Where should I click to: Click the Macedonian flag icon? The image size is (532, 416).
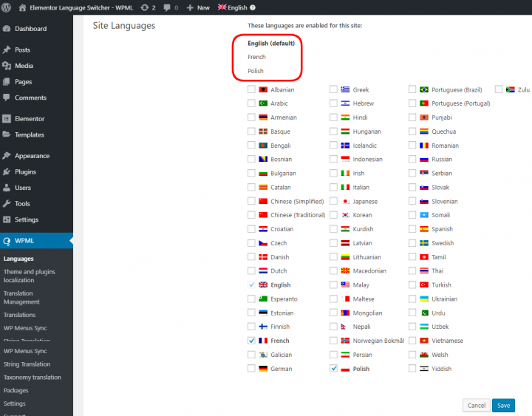345,270
